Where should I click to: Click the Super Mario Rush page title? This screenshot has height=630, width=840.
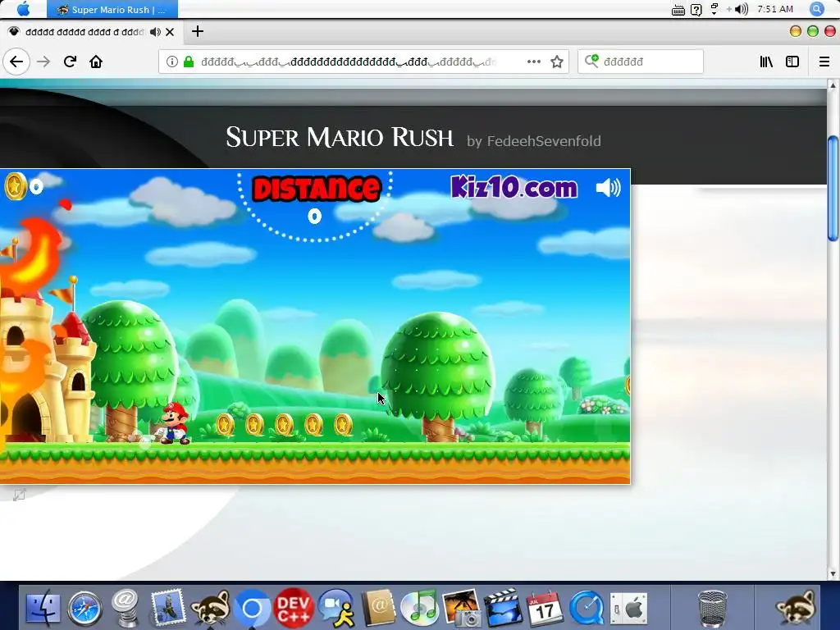340,138
